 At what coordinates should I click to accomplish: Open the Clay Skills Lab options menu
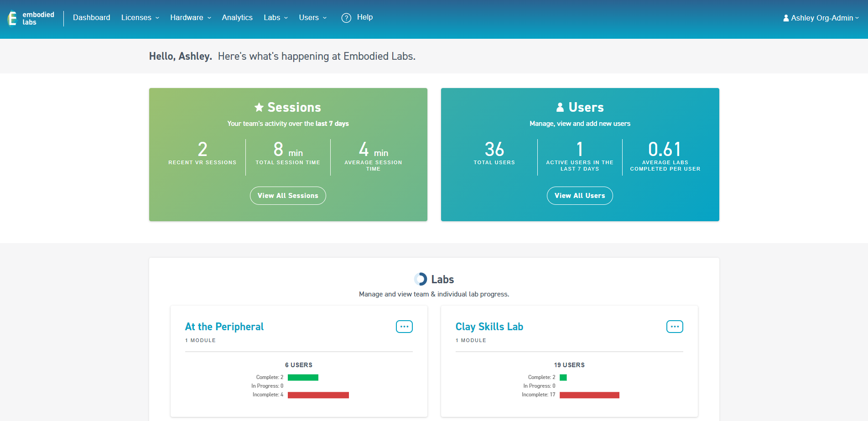click(x=675, y=327)
